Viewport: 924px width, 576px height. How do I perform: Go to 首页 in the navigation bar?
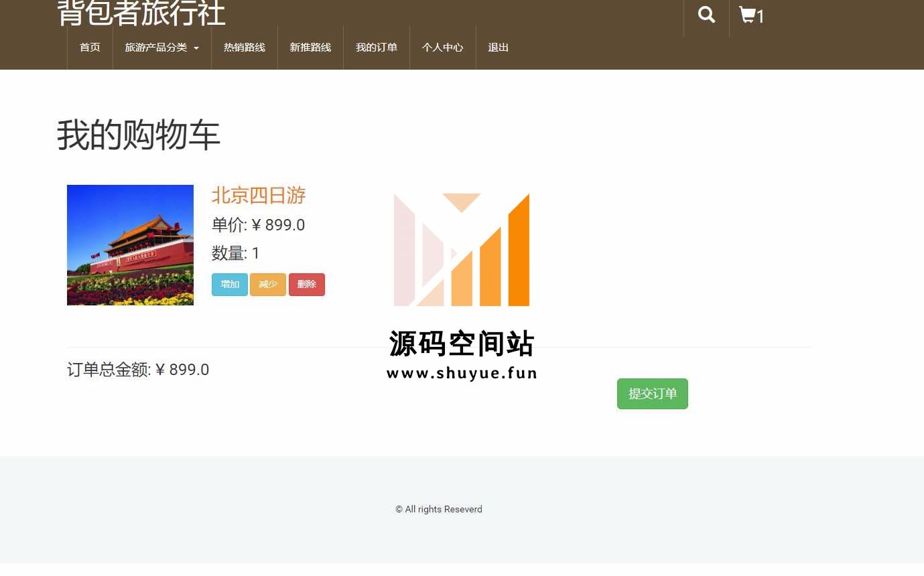click(x=90, y=48)
